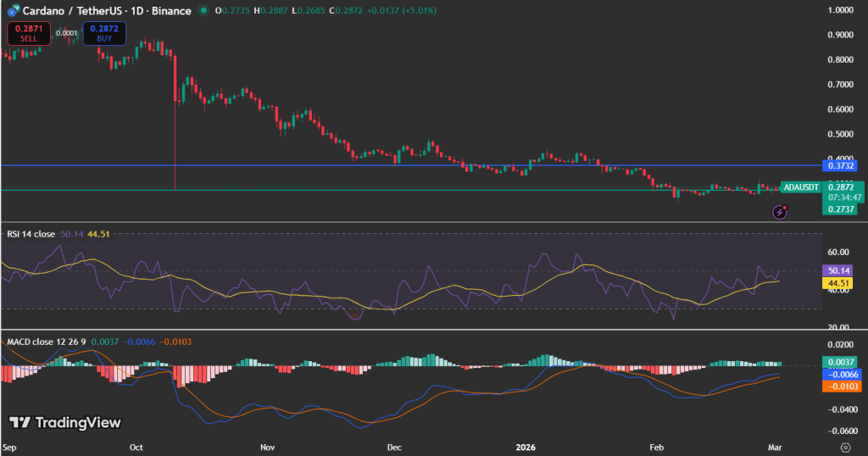Viewport: 868px width, 456px height.
Task: Select the MACD close 12 26 9 label
Action: [47, 342]
